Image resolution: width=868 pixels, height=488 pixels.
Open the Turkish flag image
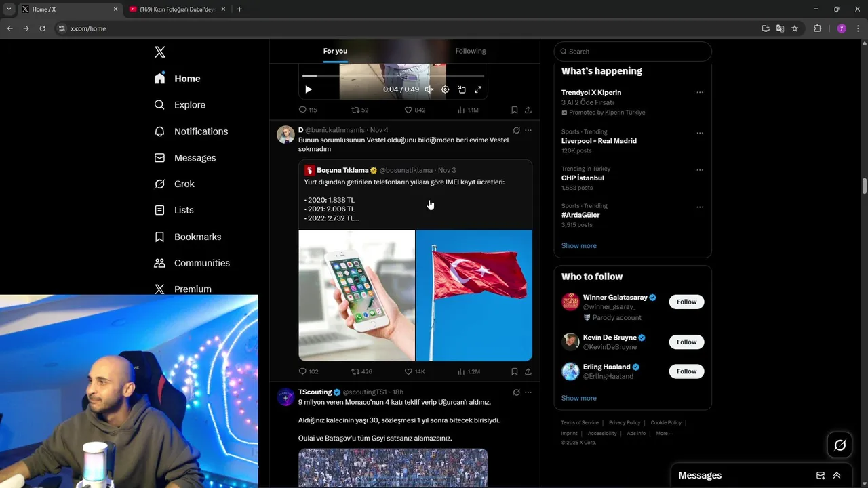(474, 296)
